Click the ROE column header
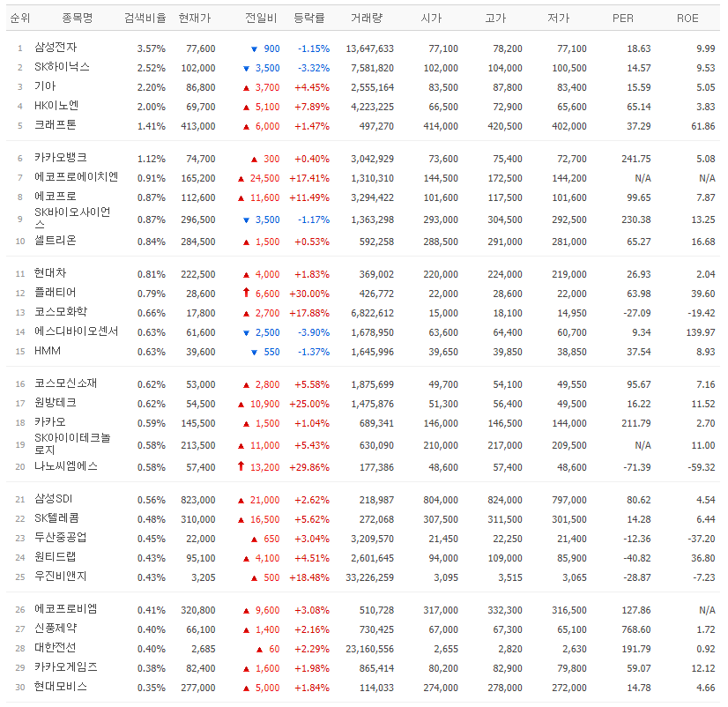Image resolution: width=728 pixels, height=707 pixels. (687, 19)
